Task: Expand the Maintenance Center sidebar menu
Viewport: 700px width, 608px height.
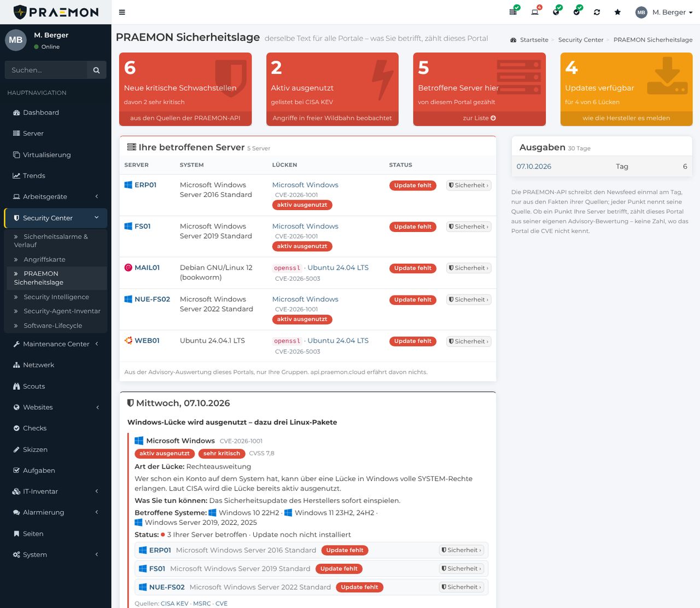Action: [x=55, y=344]
